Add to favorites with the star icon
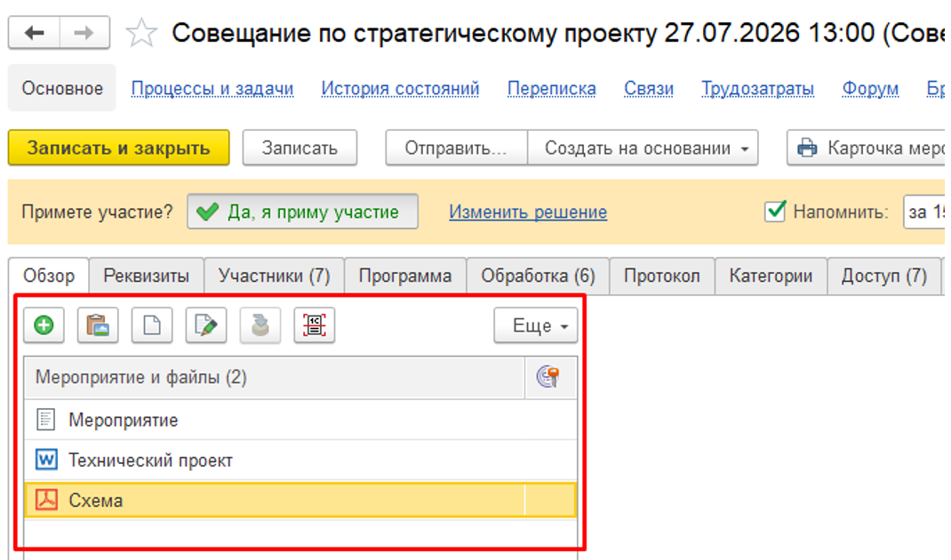Viewport: 951px width, 560px height. point(140,33)
